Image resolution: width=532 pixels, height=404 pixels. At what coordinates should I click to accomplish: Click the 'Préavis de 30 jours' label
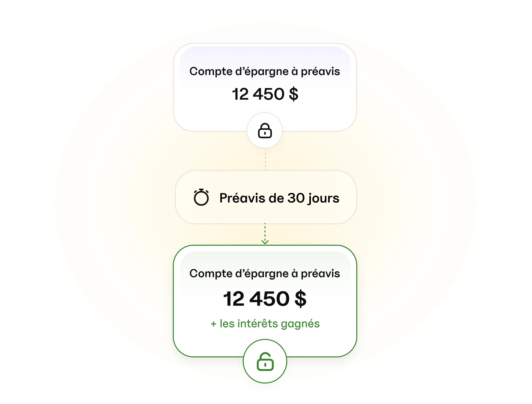coord(279,198)
